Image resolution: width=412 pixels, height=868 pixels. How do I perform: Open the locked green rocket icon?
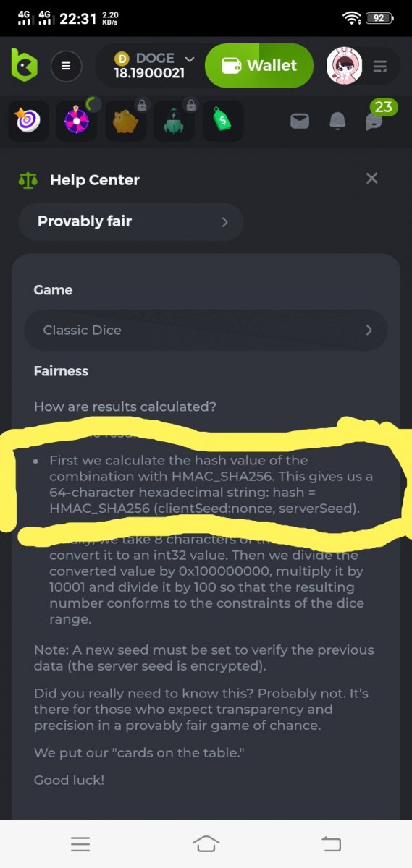tap(174, 120)
